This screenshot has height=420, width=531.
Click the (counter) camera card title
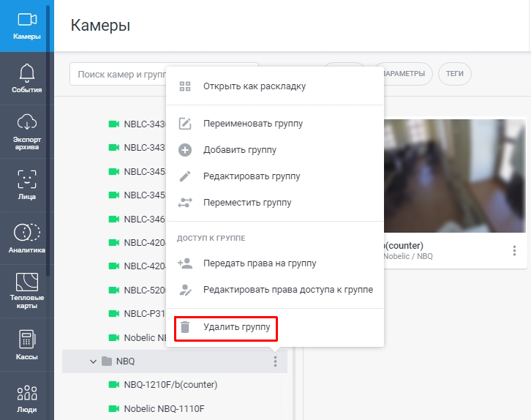[x=404, y=246]
